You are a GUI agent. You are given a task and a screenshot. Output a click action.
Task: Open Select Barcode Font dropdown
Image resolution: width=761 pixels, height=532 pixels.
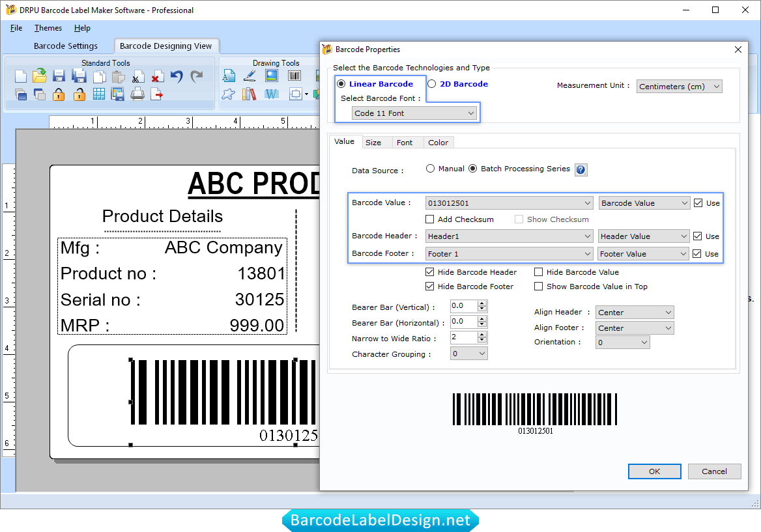click(414, 113)
